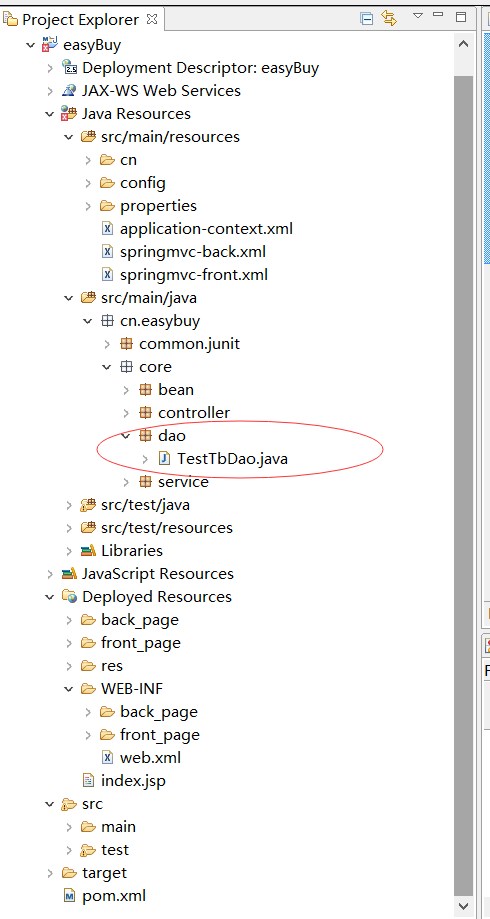Viewport: 490px width, 919px height.
Task: Maximize the Project Explorer view
Action: point(461,17)
